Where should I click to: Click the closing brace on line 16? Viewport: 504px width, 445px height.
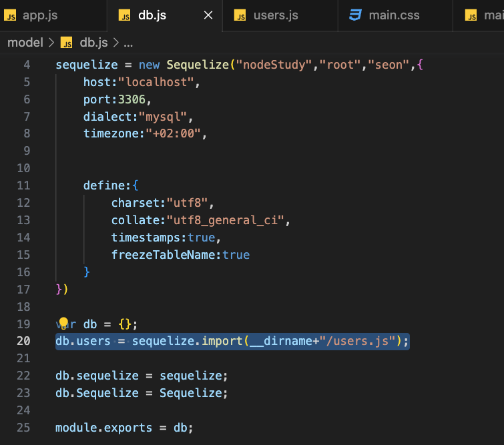pos(87,272)
